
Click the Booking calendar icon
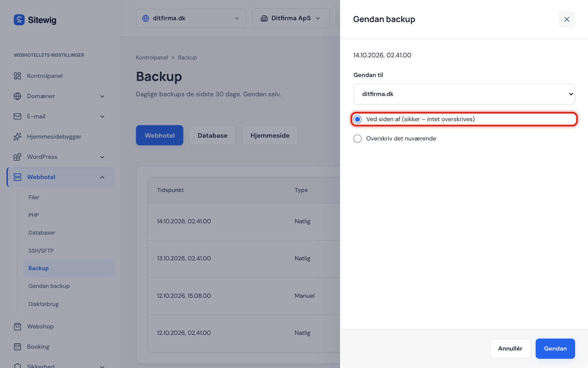point(17,347)
